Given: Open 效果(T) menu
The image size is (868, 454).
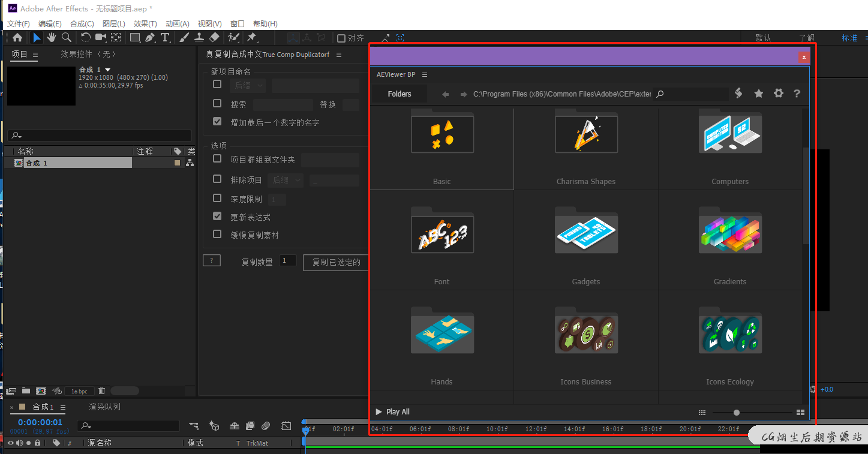Looking at the screenshot, I should pos(145,23).
